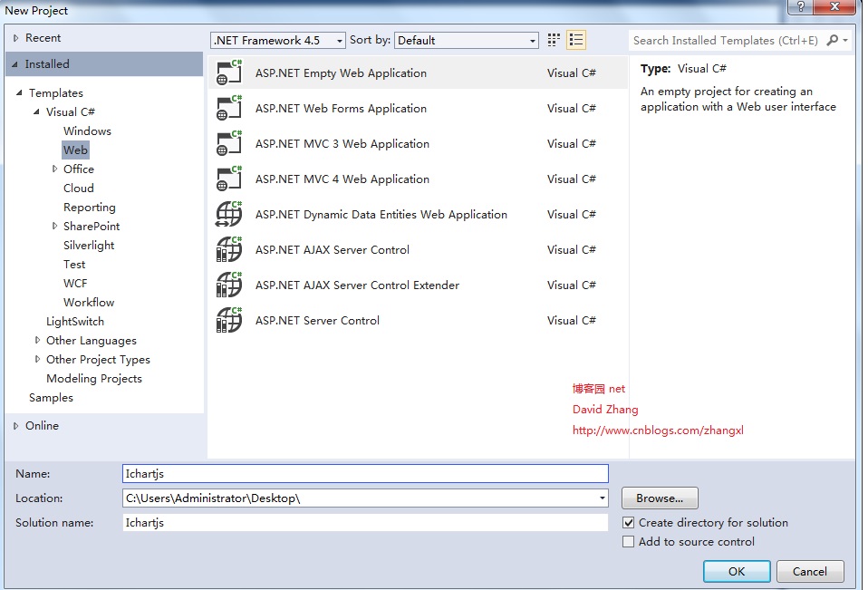Select the WCF template category
The width and height of the screenshot is (868, 590).
click(x=75, y=284)
